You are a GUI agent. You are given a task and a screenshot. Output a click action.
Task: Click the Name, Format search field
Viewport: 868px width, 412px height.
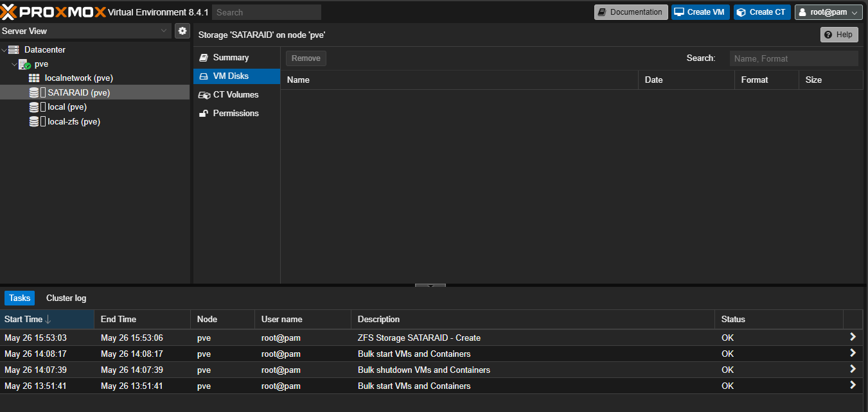point(793,58)
